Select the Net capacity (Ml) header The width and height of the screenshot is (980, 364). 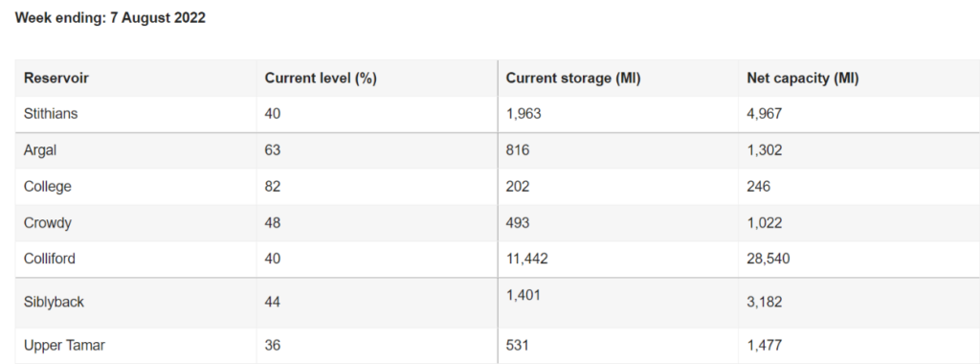tap(803, 79)
